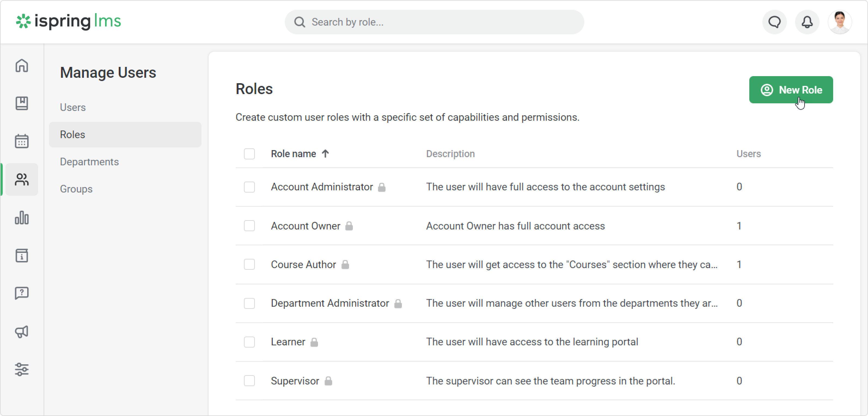Viewport: 868px width, 416px height.
Task: Tick the Supervisor role checkbox
Action: (249, 381)
